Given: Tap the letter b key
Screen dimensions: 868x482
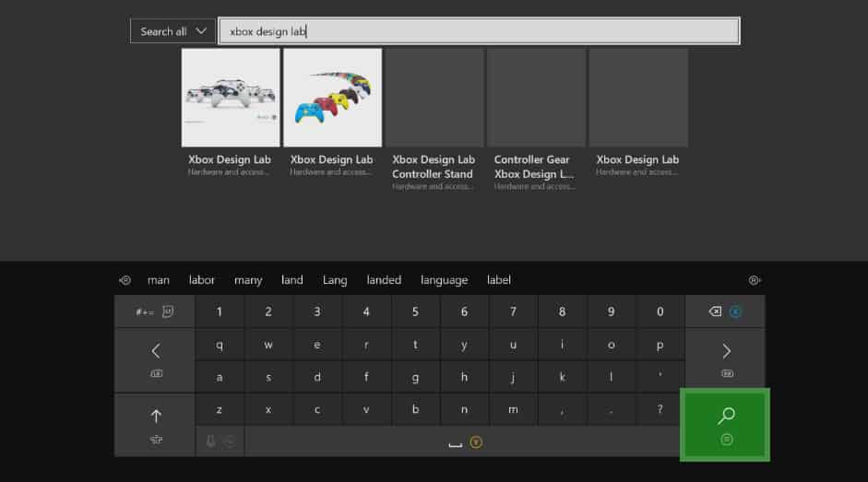Looking at the screenshot, I should (x=415, y=409).
